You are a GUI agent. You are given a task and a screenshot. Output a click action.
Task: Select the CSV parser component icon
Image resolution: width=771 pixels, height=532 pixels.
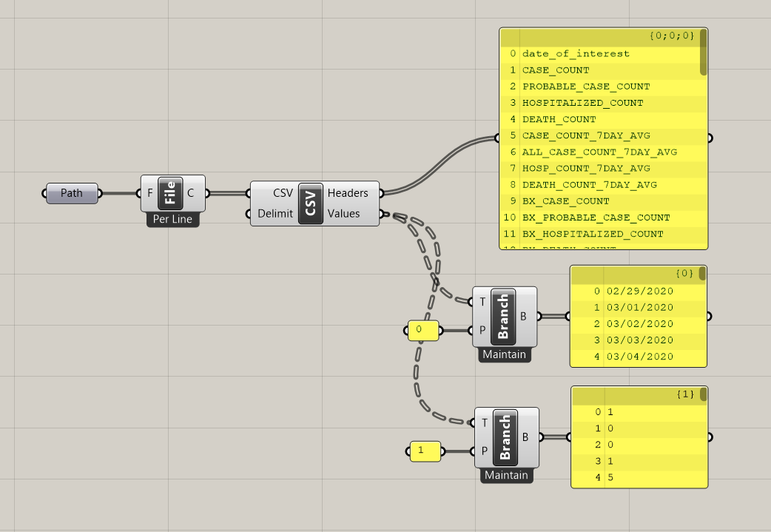[x=309, y=203]
